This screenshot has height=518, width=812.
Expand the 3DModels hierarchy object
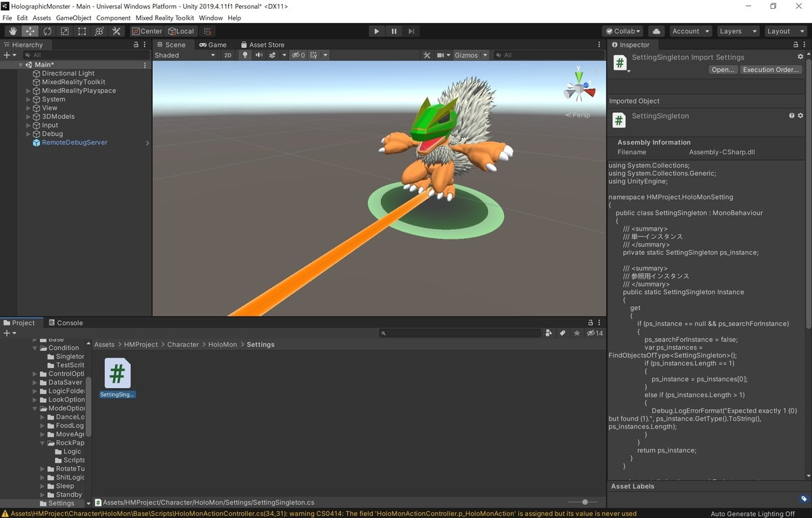coord(28,116)
